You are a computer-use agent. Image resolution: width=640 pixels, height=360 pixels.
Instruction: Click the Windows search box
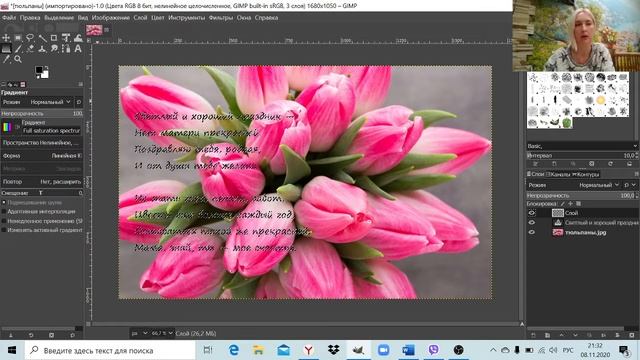point(110,350)
